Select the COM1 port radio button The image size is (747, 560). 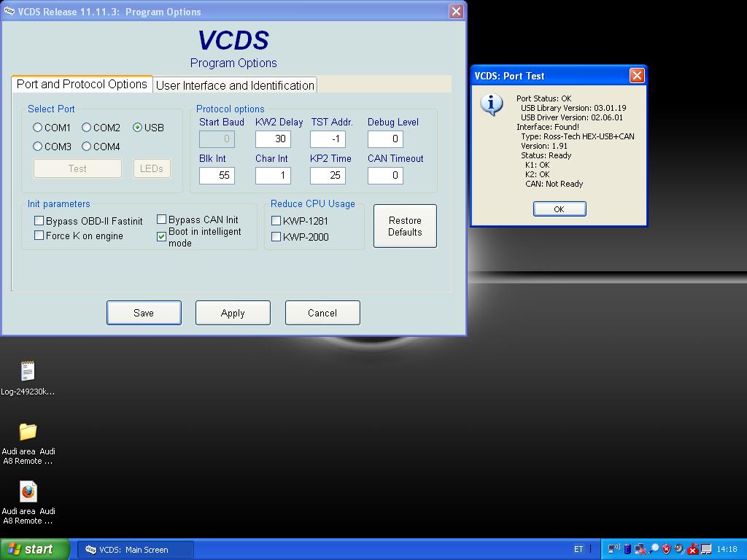pyautogui.click(x=38, y=128)
